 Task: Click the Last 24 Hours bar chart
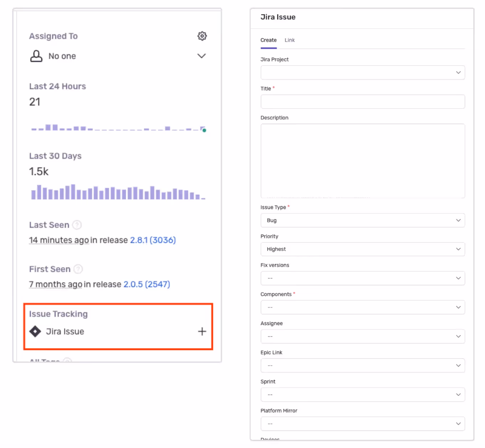(x=119, y=128)
